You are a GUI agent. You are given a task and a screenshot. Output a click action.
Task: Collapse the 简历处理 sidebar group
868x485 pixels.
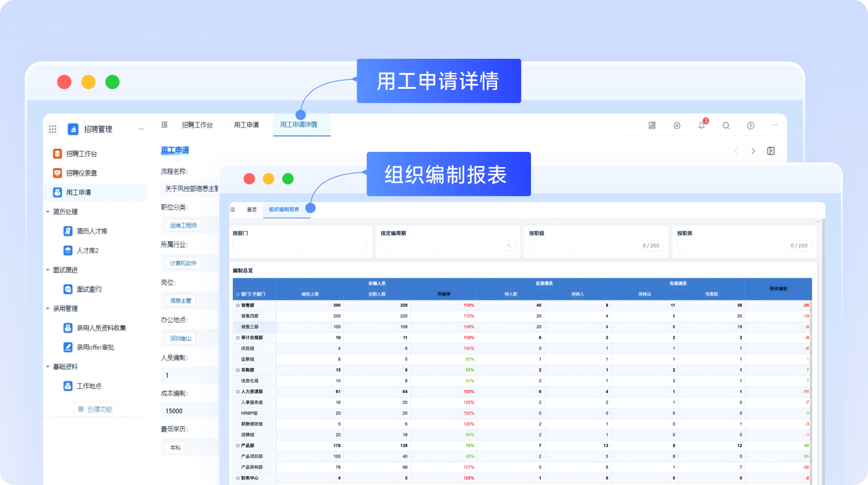click(48, 211)
